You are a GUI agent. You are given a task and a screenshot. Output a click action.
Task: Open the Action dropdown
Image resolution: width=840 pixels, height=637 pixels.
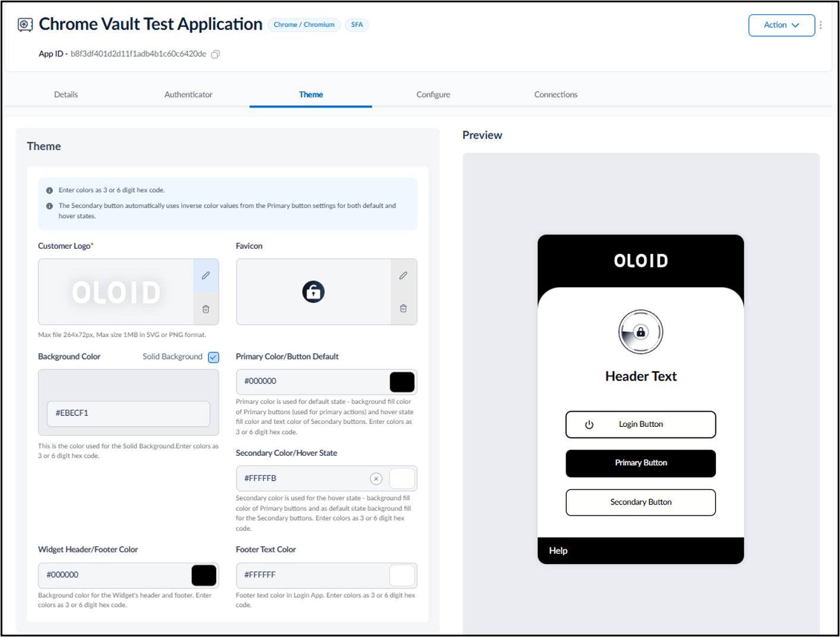pyautogui.click(x=781, y=25)
